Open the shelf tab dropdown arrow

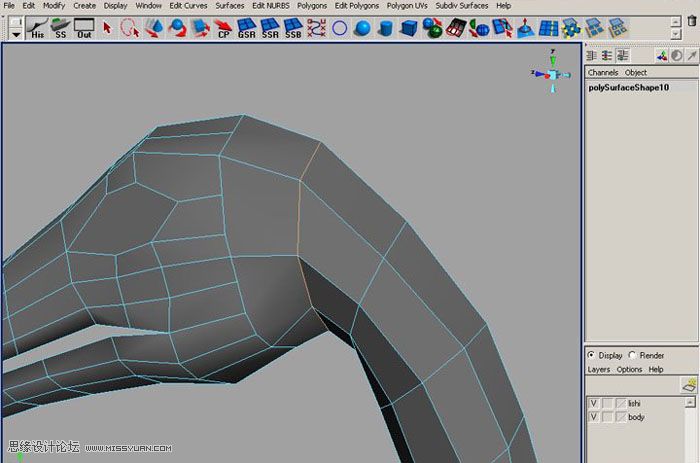17,32
